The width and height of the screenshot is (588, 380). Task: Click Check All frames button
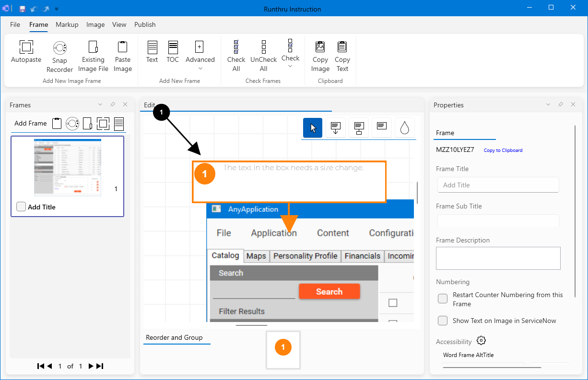(236, 47)
